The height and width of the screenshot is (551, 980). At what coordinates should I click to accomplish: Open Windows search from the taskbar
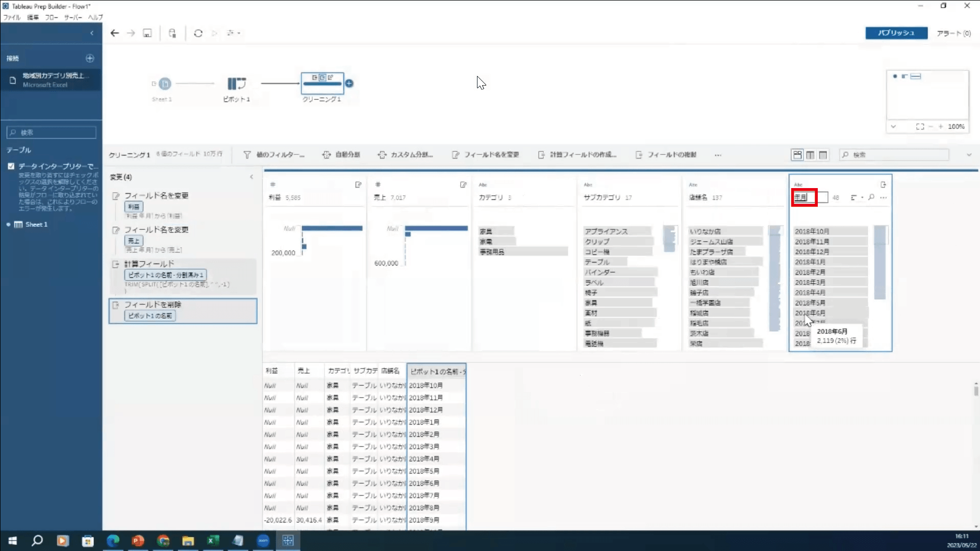[37, 541]
